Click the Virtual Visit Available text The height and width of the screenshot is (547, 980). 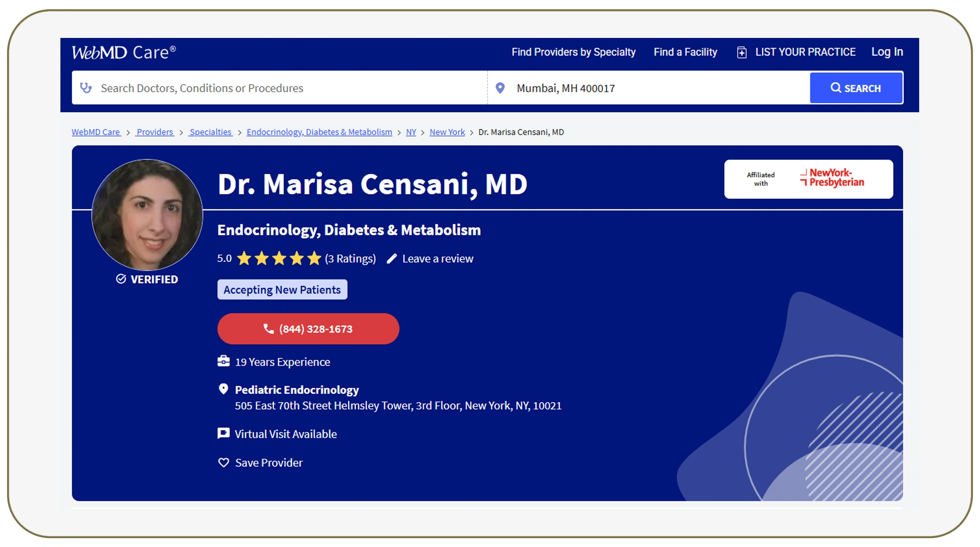pos(286,434)
